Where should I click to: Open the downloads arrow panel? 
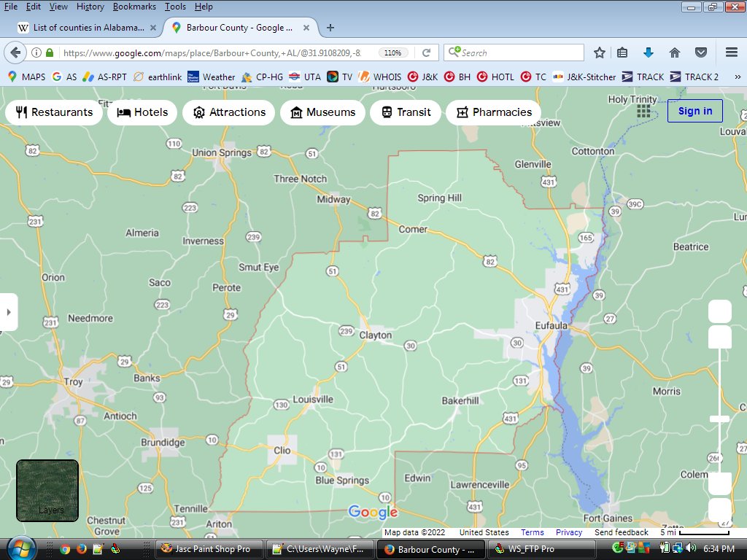[x=648, y=52]
